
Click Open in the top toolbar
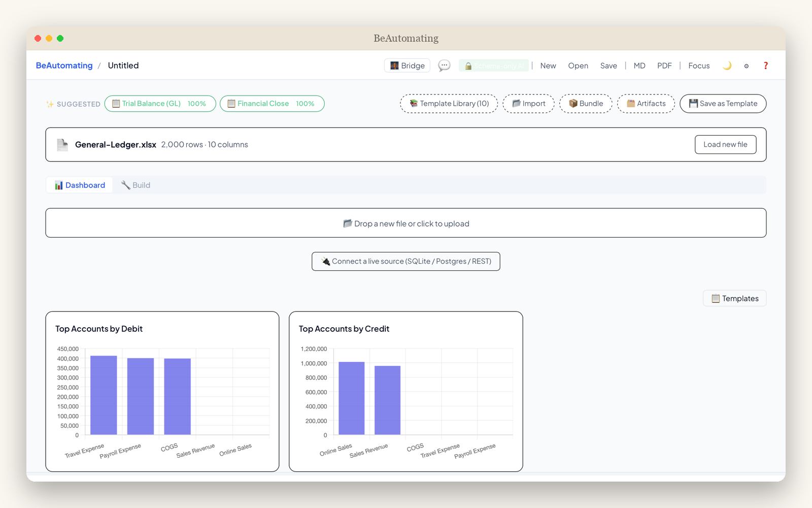[578, 66]
